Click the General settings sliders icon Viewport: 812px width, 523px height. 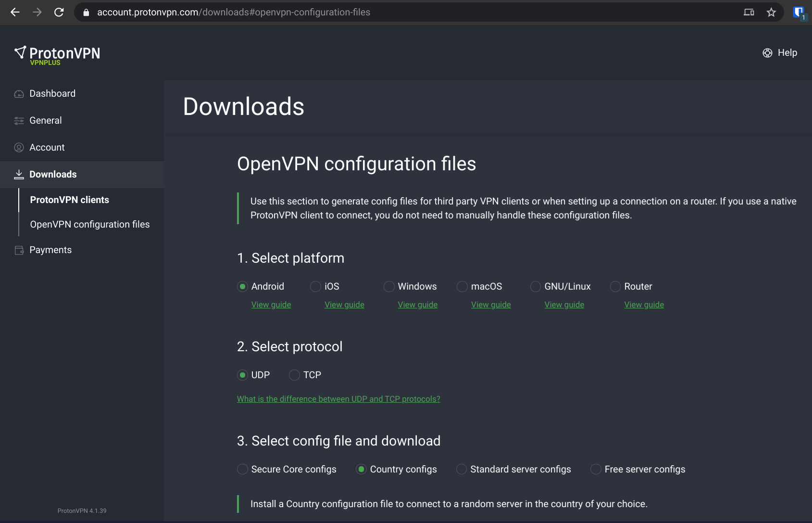click(19, 121)
